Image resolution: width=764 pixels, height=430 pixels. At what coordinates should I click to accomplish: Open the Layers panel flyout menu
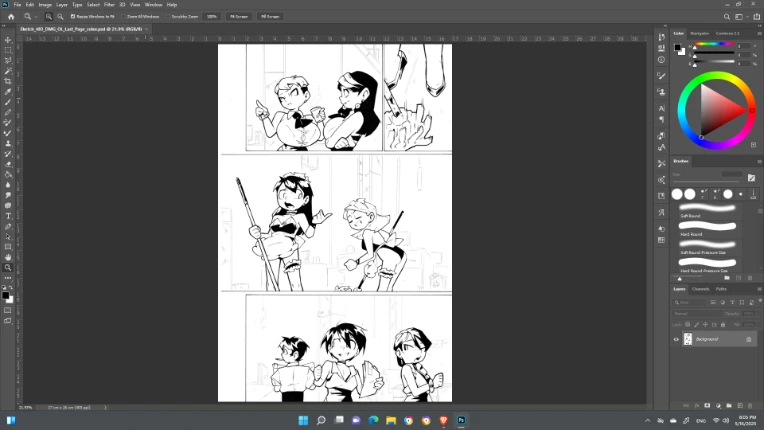(x=759, y=289)
